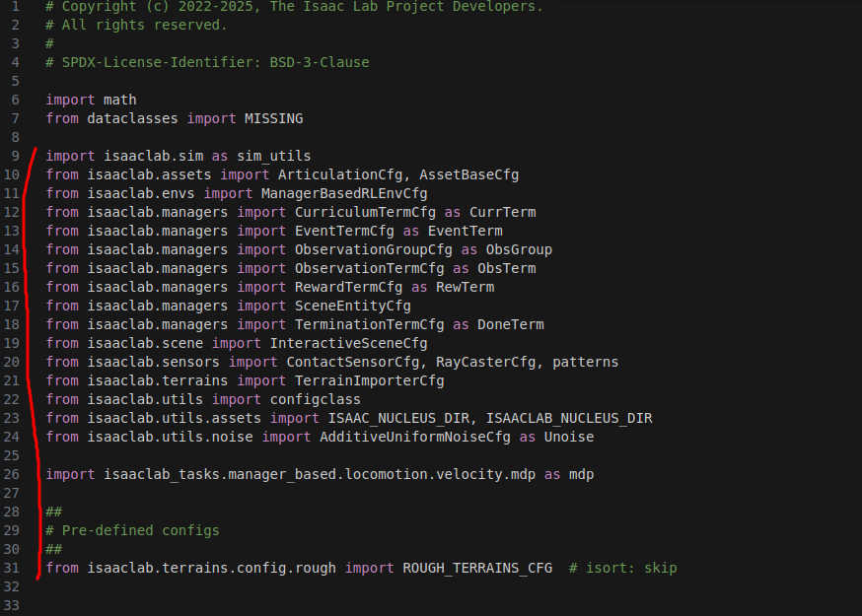Click ManagerBasedRLEnvCfg on line 11
The height and width of the screenshot is (616, 862).
(x=344, y=193)
